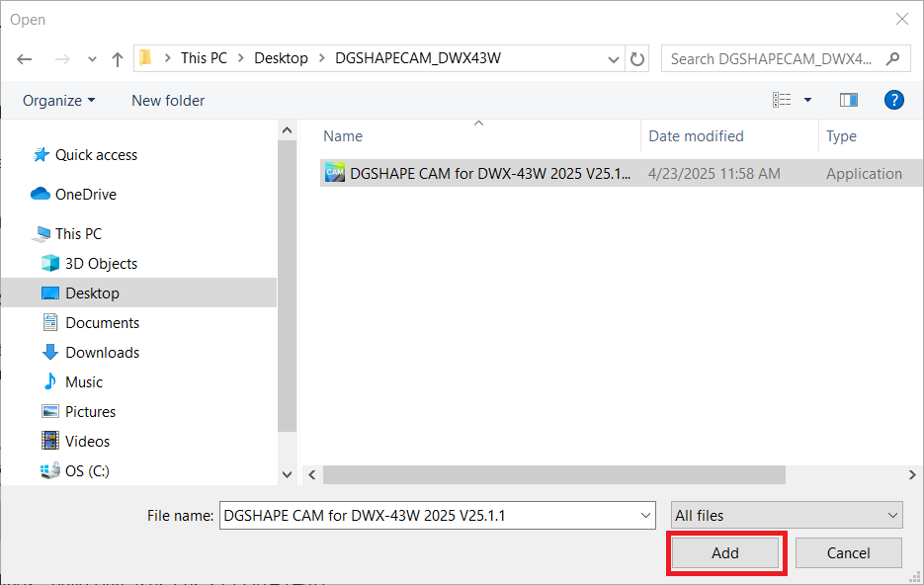Expand chevron before This PC breadcrumb

pyautogui.click(x=168, y=58)
